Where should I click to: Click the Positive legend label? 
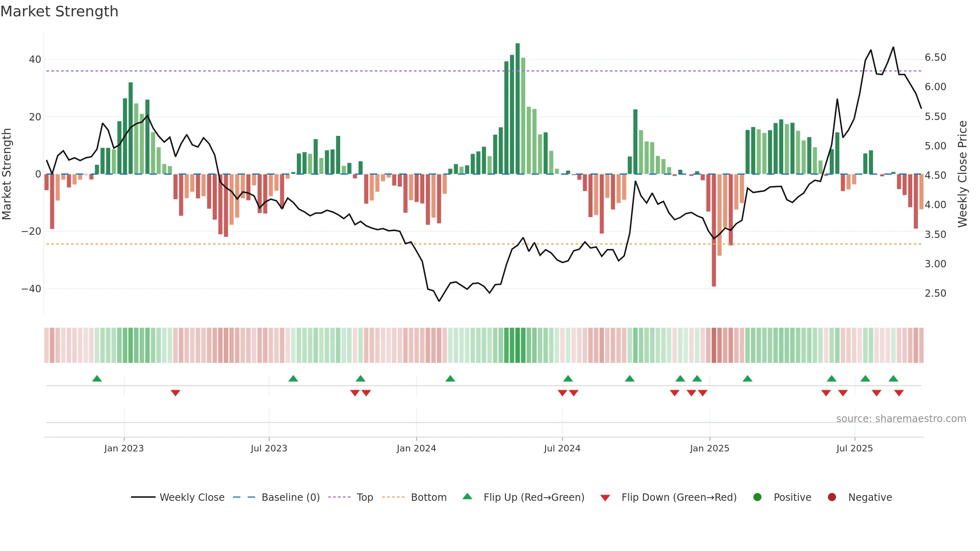(x=792, y=497)
